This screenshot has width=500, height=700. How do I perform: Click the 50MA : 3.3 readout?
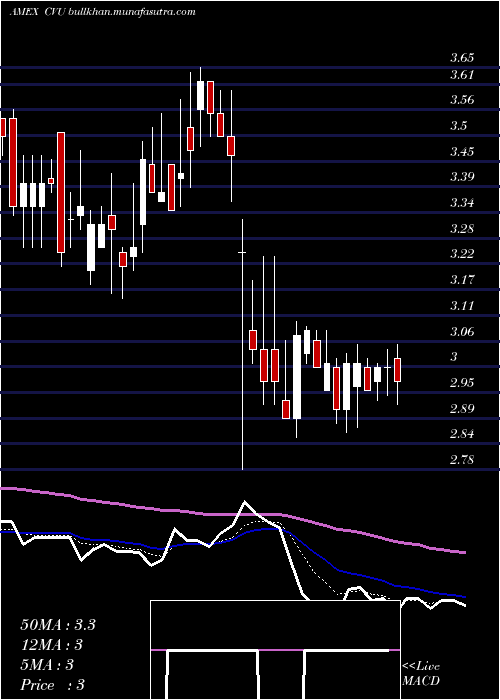tap(58, 625)
